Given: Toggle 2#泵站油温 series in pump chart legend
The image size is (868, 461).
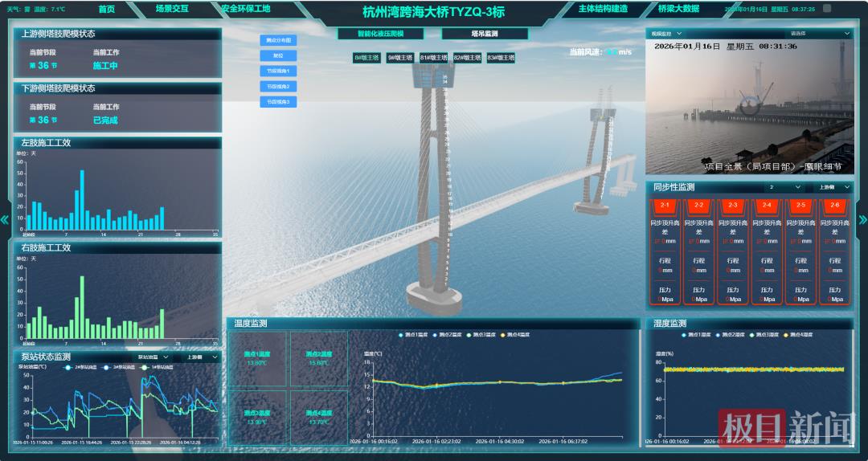Looking at the screenshot, I should point(81,366).
